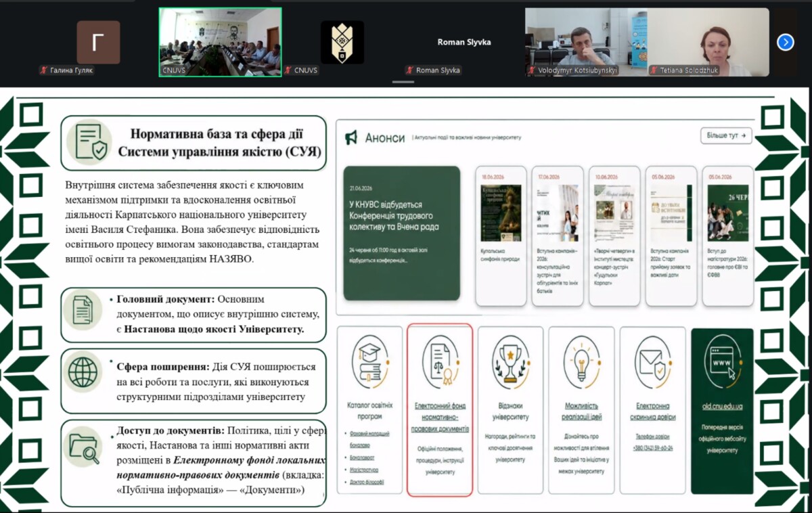Click the CNUVS emblem logo avatar

coord(342,42)
